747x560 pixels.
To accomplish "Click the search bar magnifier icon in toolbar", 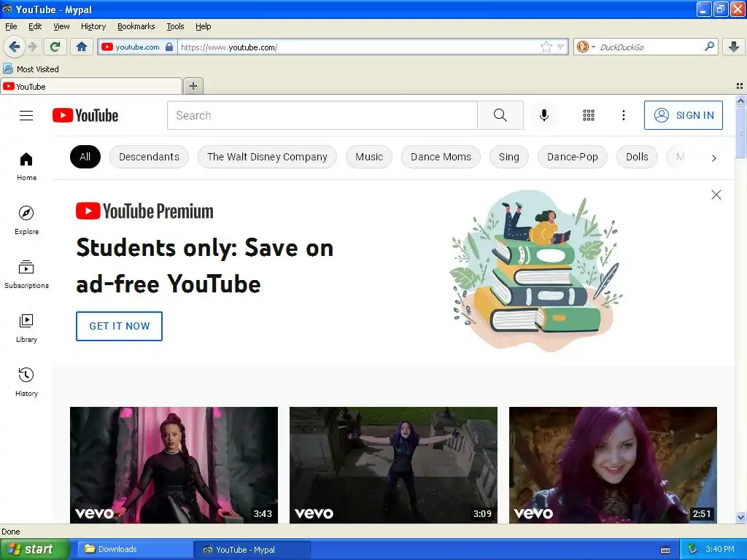I will tap(709, 46).
